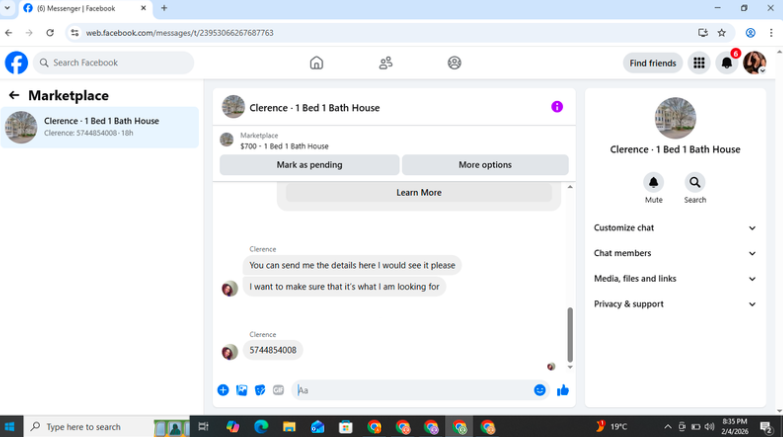Choose a GIF
Screen dimensions: 783x437
pos(278,390)
